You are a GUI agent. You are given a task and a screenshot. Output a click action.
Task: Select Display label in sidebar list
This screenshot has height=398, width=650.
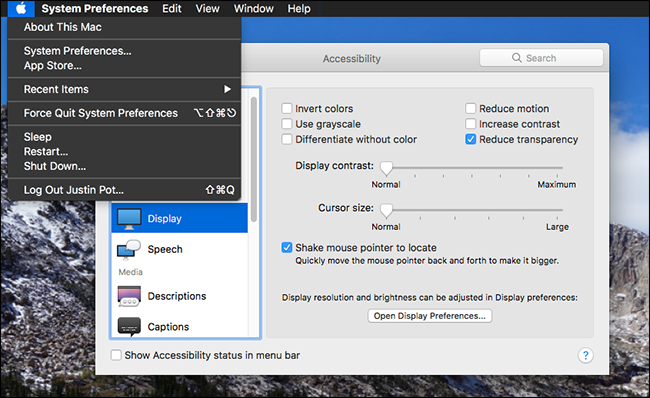tap(165, 218)
